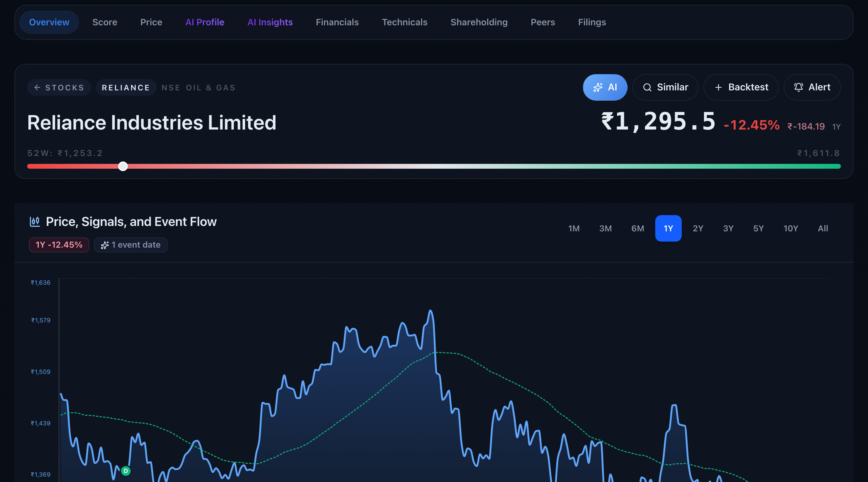Click the RELIANCE ticker chip

(x=126, y=88)
